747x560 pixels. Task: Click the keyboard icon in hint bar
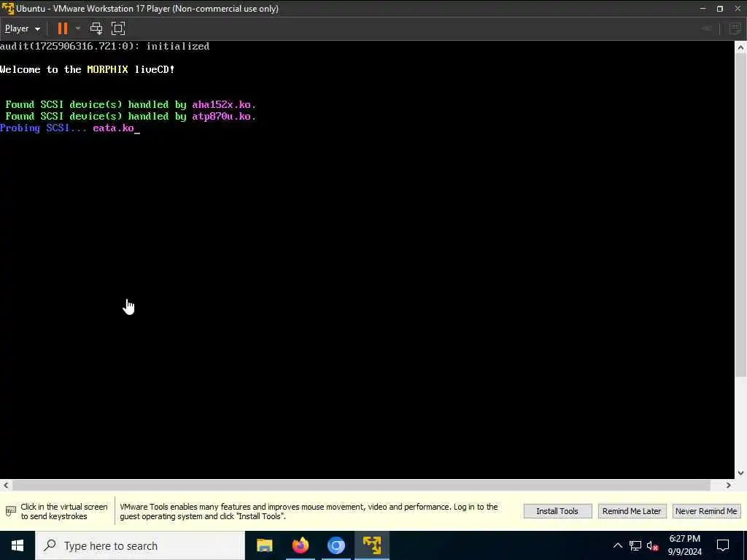pos(10,511)
